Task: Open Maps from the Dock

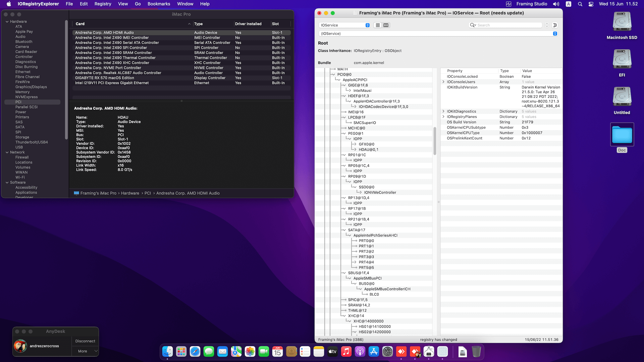Action: coord(236,352)
